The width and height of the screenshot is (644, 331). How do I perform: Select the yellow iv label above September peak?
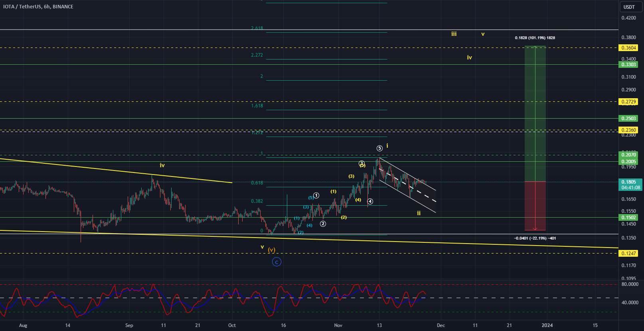click(162, 165)
